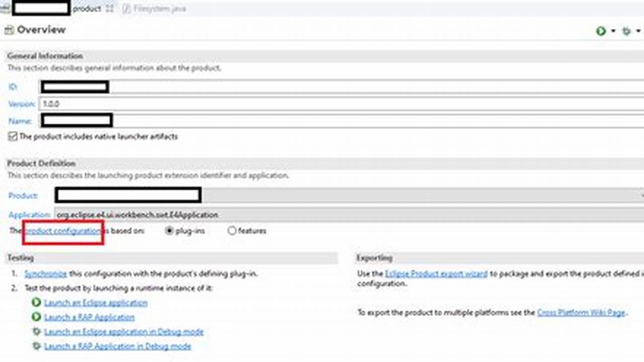Click the debug icon beside RAP Application debug link
Screen dimensions: 644x362
37,346
